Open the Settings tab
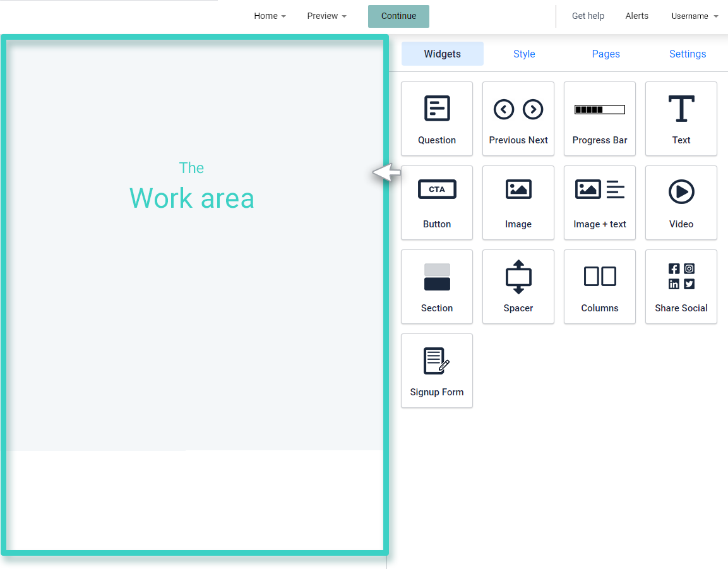Screen dimensions: 728x569 pos(687,54)
